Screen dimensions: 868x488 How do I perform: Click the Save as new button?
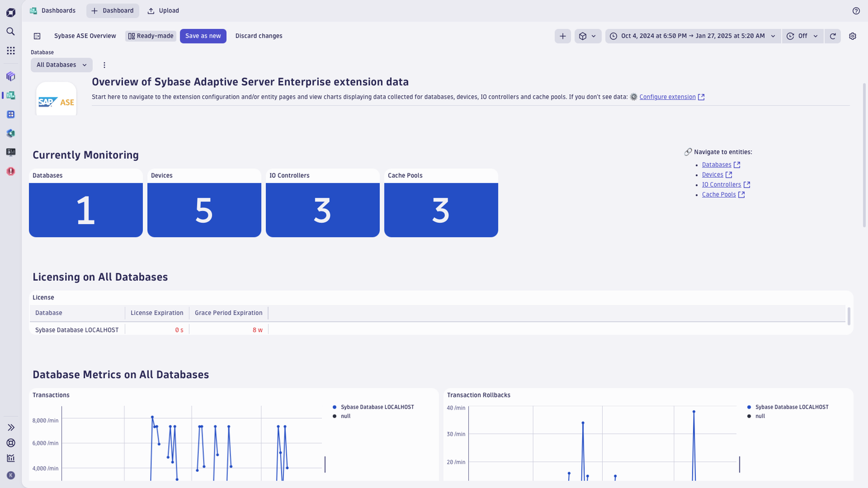203,36
